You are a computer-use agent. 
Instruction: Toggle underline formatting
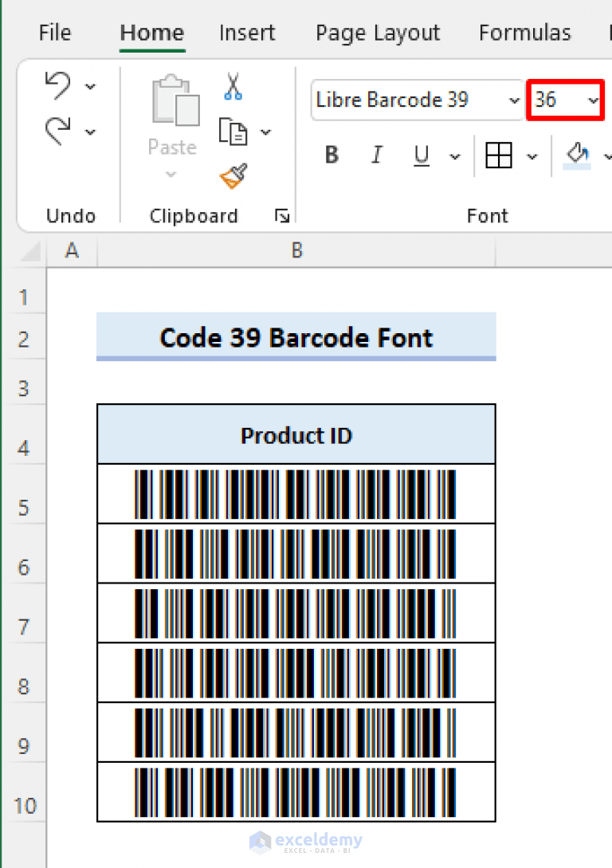click(421, 155)
